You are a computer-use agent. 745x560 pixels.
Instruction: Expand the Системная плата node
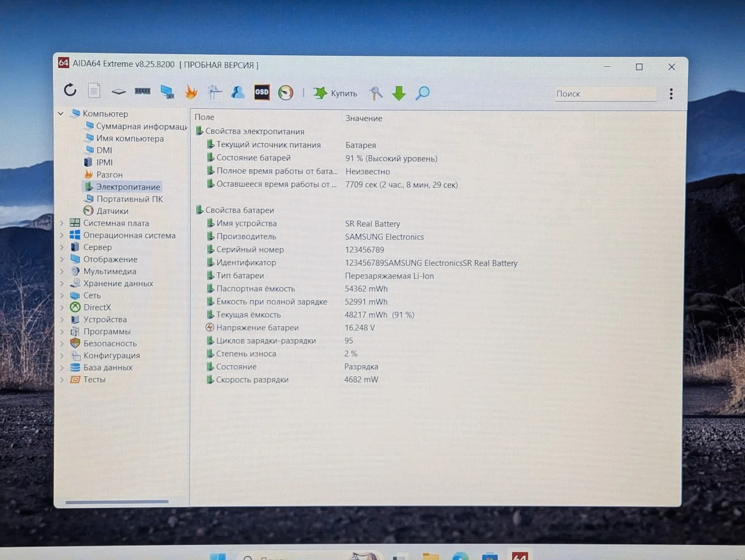(62, 223)
